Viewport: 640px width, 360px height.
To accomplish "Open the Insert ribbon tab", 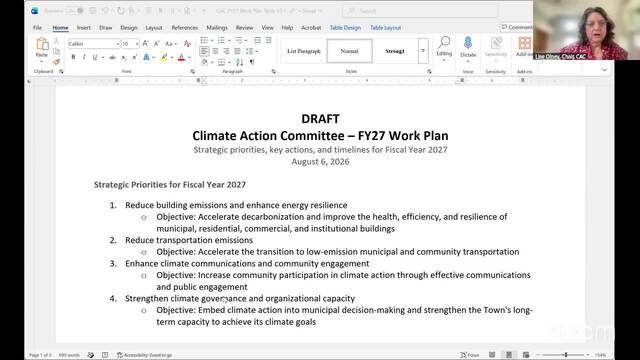I will (x=84, y=28).
